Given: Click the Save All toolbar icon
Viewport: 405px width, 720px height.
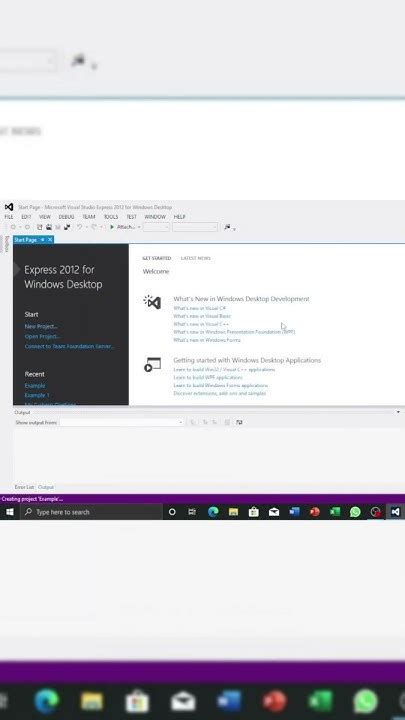Looking at the screenshot, I should coord(67,227).
